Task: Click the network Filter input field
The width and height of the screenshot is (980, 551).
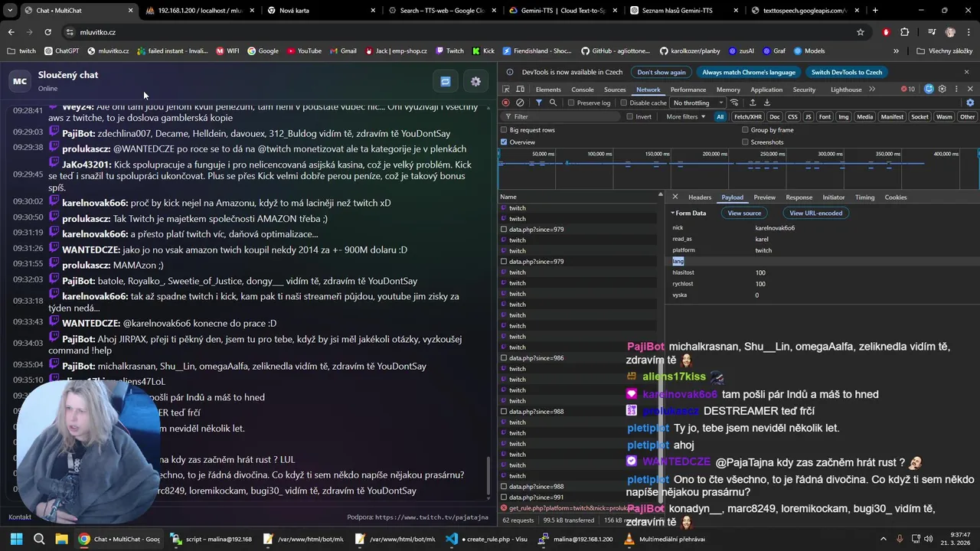Action: (x=562, y=117)
